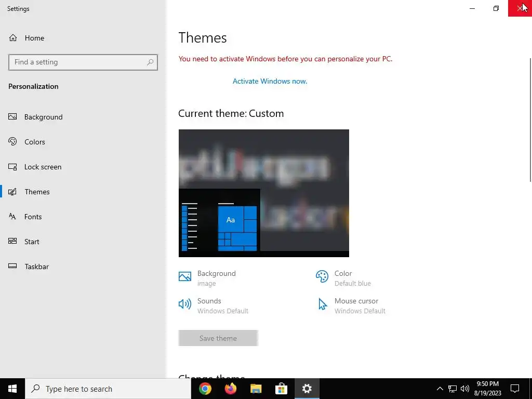Launch Firefox from taskbar
This screenshot has width=532, height=399.
point(231,389)
